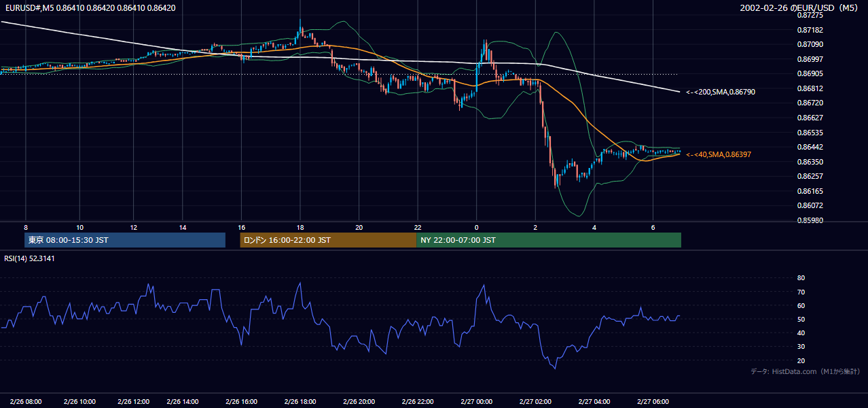Click the RSI scale value 70
The height and width of the screenshot is (408, 868).
pyautogui.click(x=801, y=292)
